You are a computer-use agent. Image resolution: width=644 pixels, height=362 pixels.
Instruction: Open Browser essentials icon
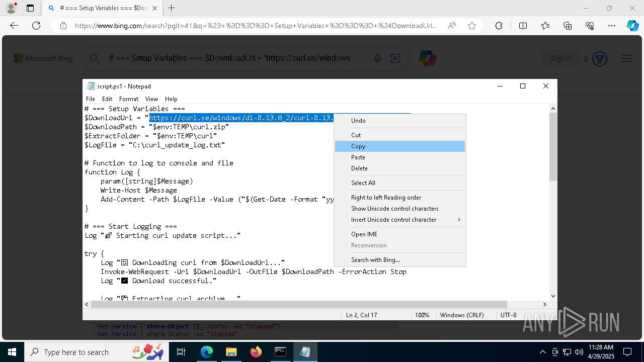[x=590, y=26]
